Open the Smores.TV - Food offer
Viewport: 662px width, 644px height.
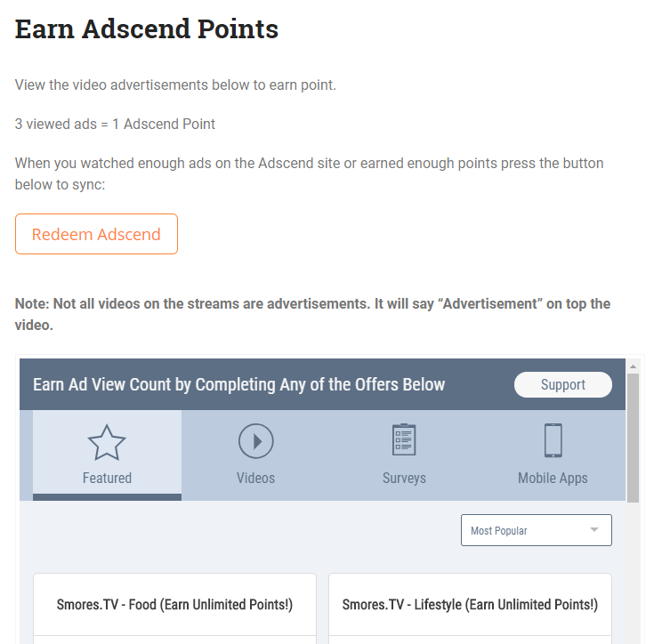[x=174, y=605]
